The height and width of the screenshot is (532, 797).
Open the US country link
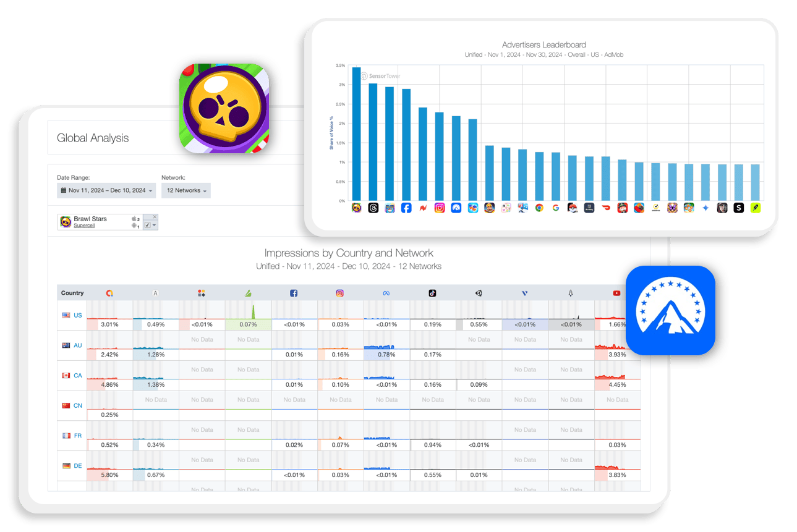(78, 315)
